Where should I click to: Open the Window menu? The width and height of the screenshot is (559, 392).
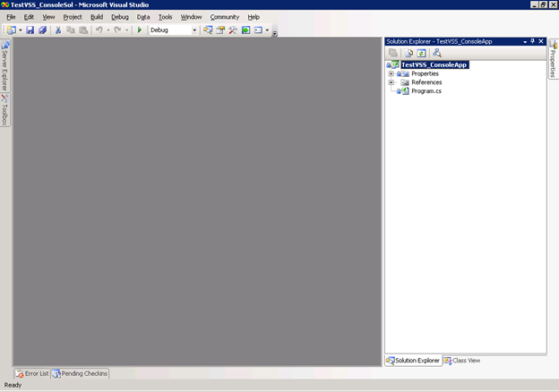point(191,17)
